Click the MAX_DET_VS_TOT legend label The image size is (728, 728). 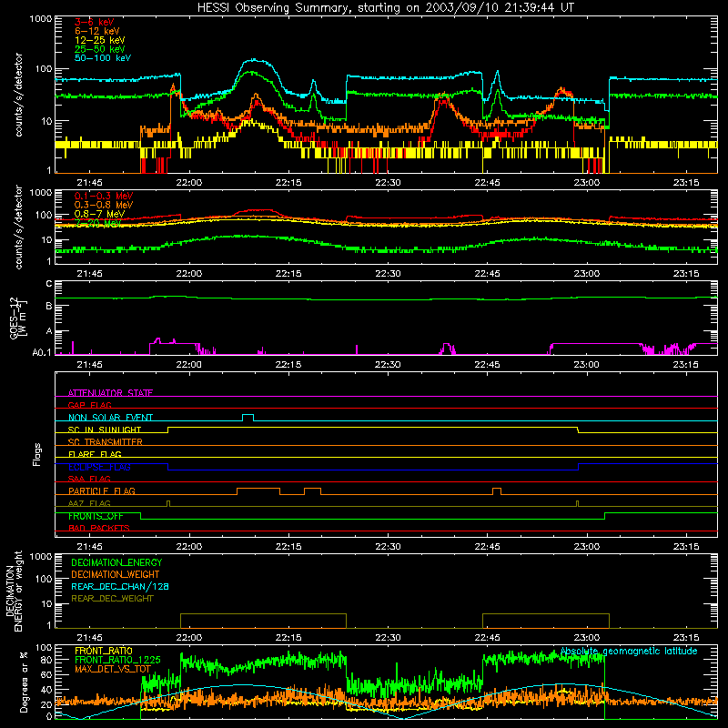tap(113, 669)
